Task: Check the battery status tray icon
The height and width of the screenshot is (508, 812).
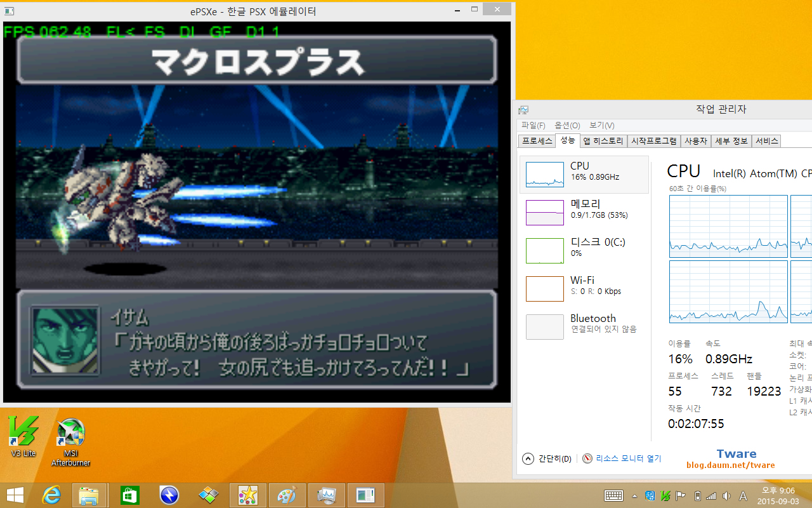Action: [x=698, y=496]
